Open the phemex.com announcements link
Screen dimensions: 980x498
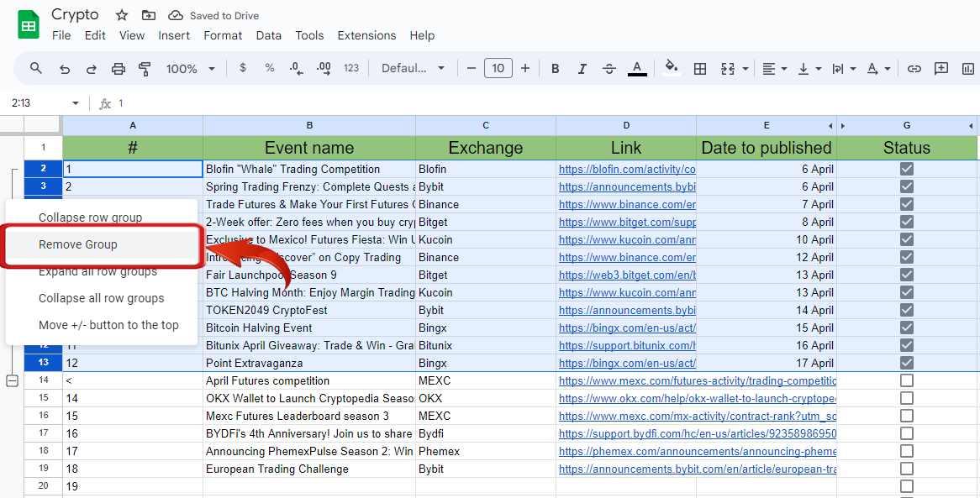[x=698, y=451]
